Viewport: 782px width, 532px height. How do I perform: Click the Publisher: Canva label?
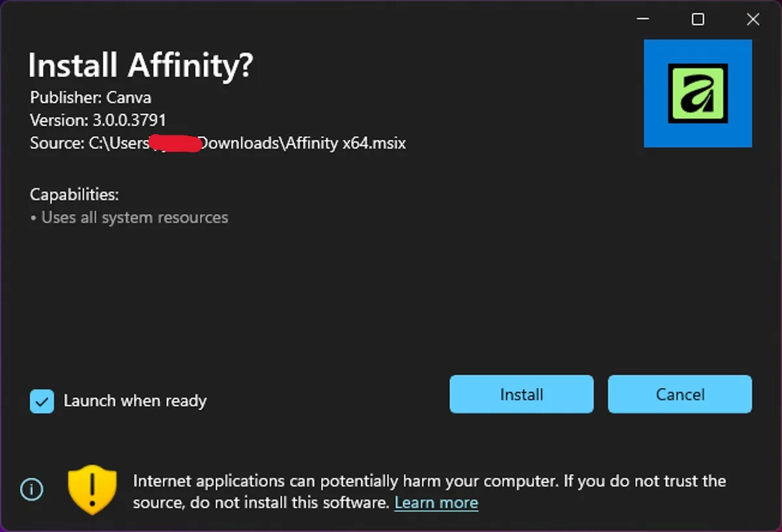click(x=90, y=97)
